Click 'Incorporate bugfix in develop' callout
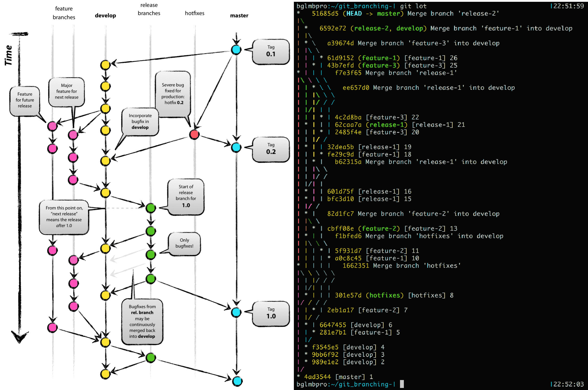The width and height of the screenshot is (588, 390). (140, 122)
